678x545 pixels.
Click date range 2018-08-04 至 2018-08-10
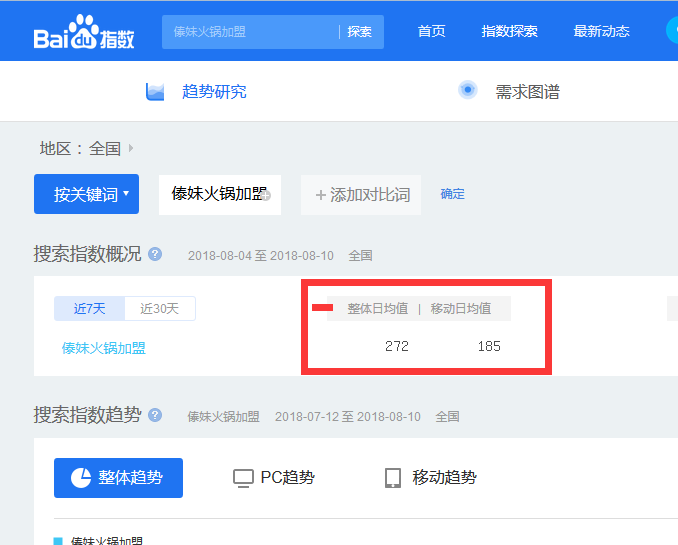[x=261, y=256]
